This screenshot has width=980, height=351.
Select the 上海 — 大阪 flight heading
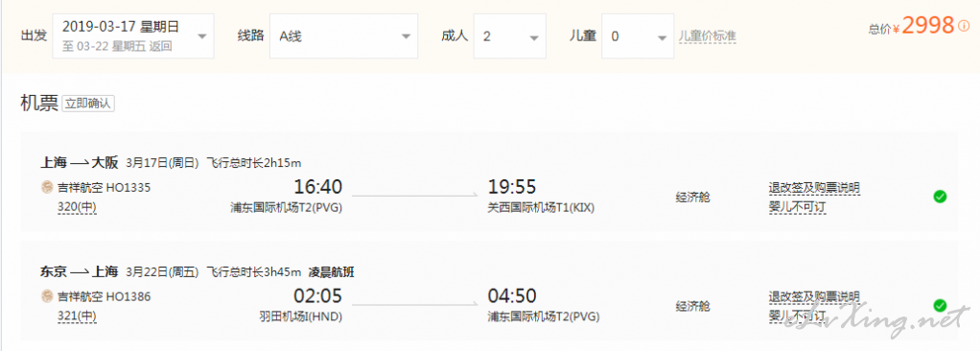(79, 164)
